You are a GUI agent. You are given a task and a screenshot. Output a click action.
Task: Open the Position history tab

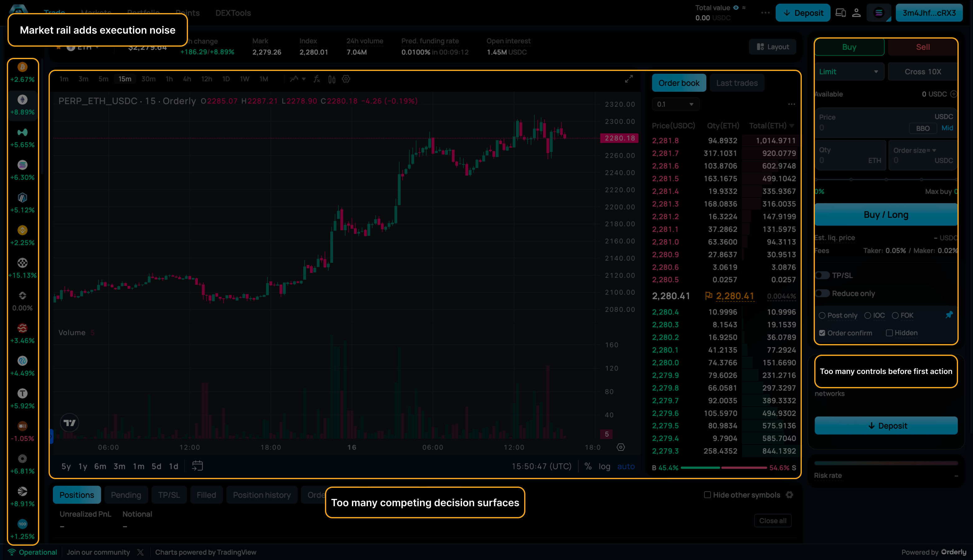[262, 495]
